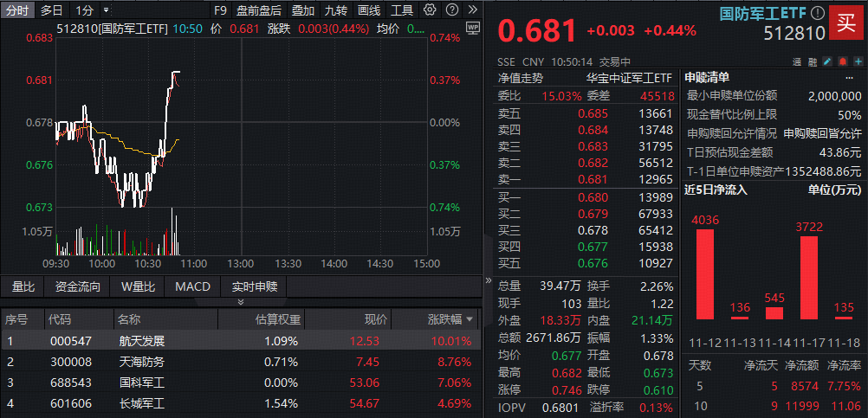Click the blue pencil note icon
Screen dimensions: 868x418
pos(826,62)
